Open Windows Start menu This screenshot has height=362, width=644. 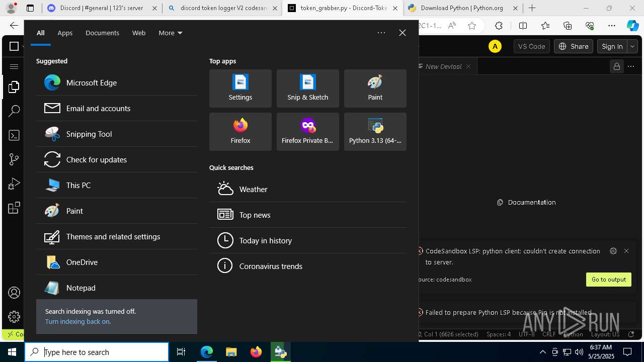coord(12,352)
